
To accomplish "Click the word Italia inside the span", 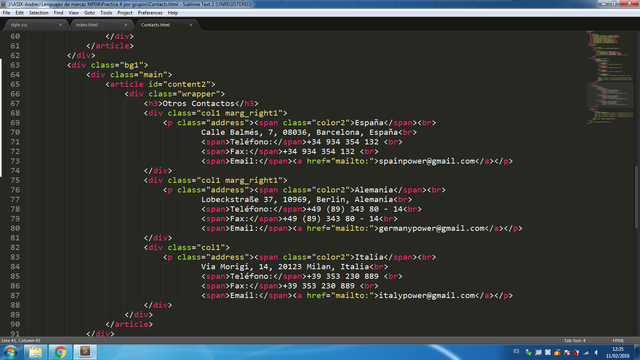I will [x=369, y=257].
